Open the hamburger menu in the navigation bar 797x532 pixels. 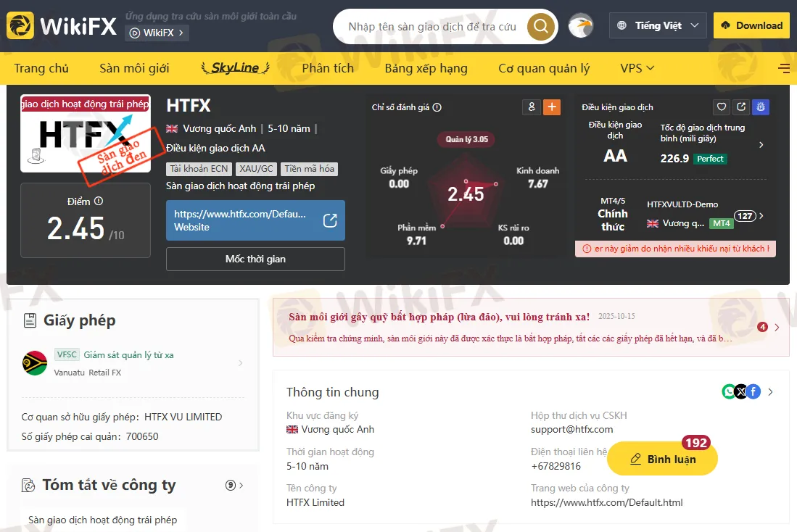784,68
